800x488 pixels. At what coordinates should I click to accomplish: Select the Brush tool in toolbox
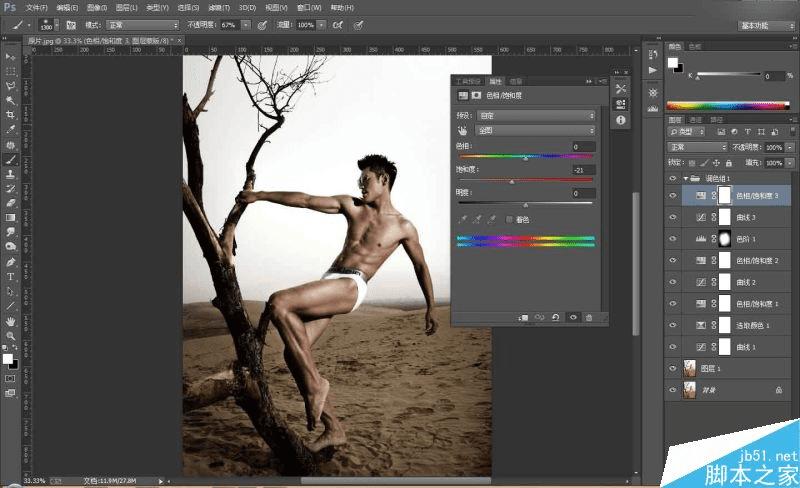pos(10,160)
